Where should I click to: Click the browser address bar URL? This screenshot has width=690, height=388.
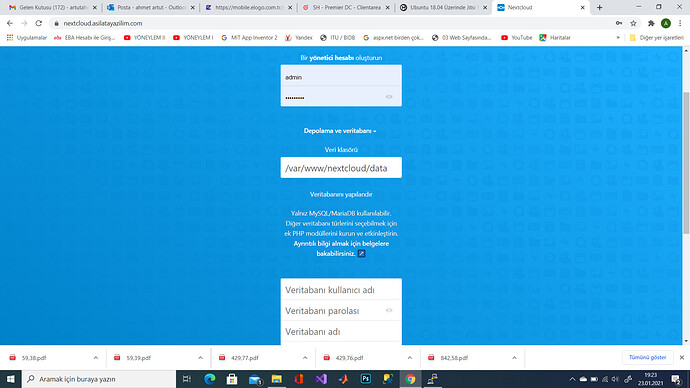coord(103,23)
